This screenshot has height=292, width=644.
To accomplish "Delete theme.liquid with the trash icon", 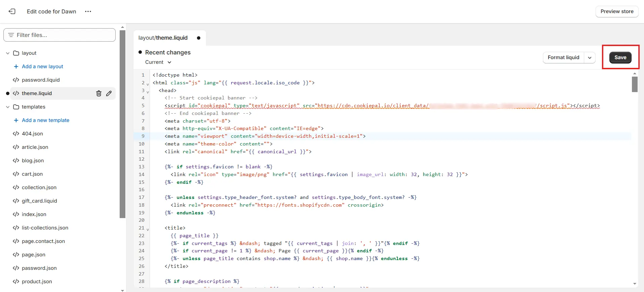I will 99,93.
